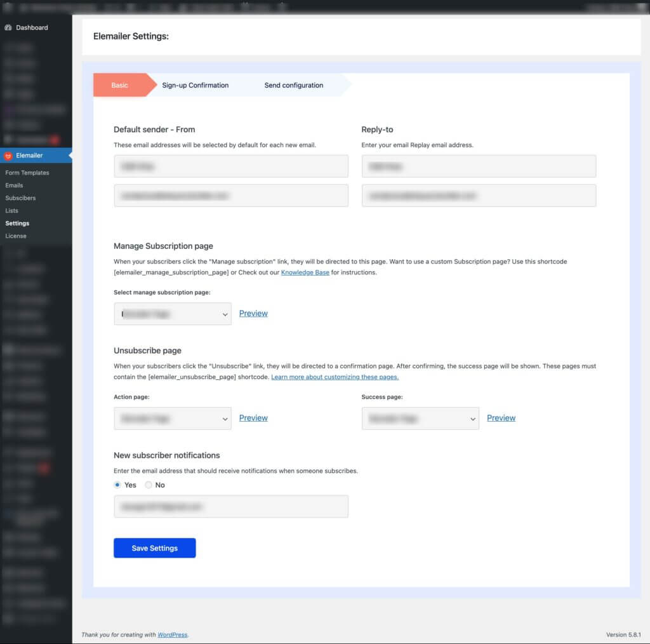Viewport: 650px width, 644px height.
Task: Click the Default sender email address field
Action: click(x=231, y=196)
